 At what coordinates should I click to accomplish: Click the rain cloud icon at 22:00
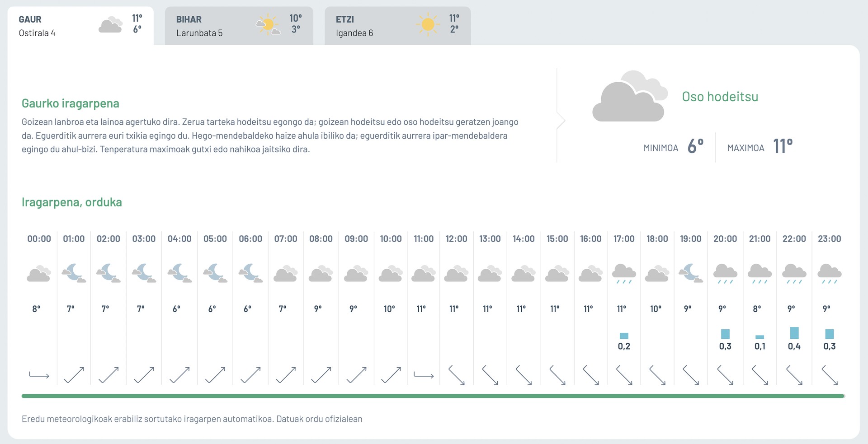point(794,274)
